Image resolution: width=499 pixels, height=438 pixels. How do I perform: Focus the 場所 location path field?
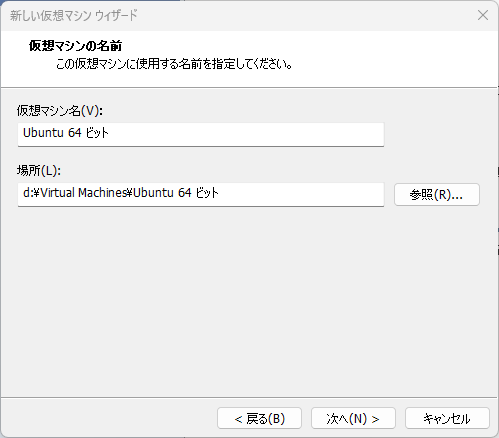click(x=201, y=194)
